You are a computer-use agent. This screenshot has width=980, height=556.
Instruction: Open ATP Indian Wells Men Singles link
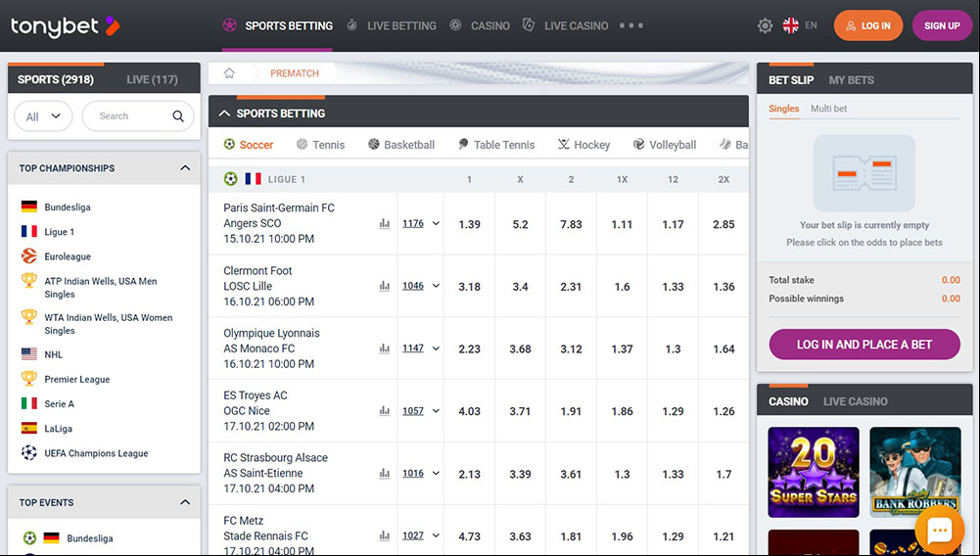[101, 288]
